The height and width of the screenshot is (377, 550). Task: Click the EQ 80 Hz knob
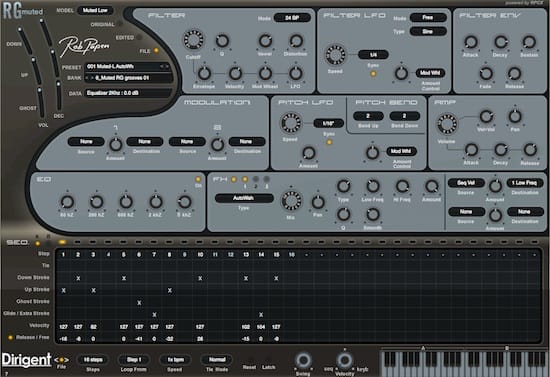[x=67, y=202]
